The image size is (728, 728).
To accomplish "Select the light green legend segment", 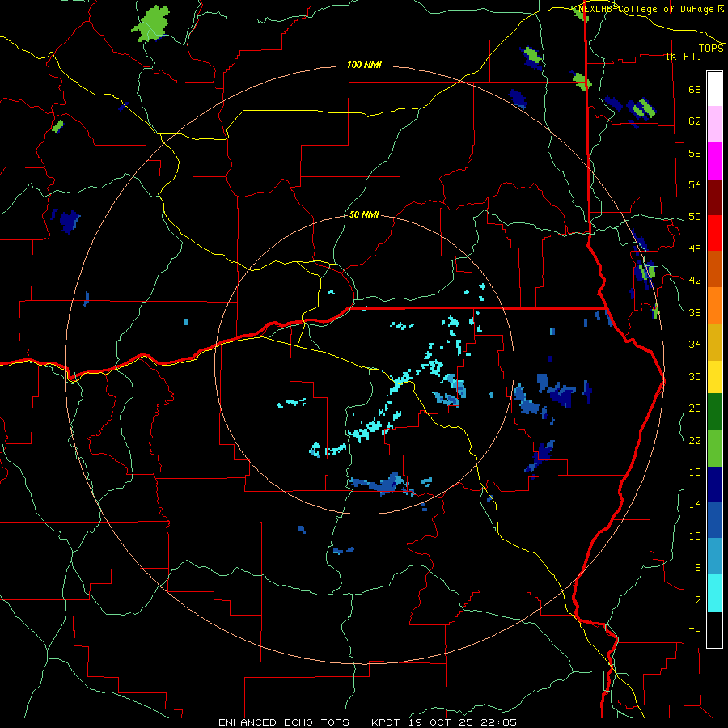I will [714, 448].
